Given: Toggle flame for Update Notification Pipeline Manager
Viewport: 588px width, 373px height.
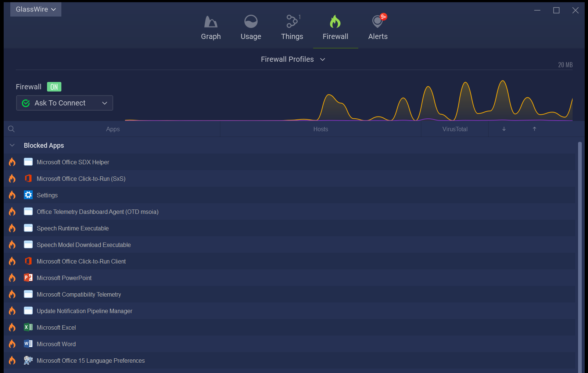Looking at the screenshot, I should 12,311.
